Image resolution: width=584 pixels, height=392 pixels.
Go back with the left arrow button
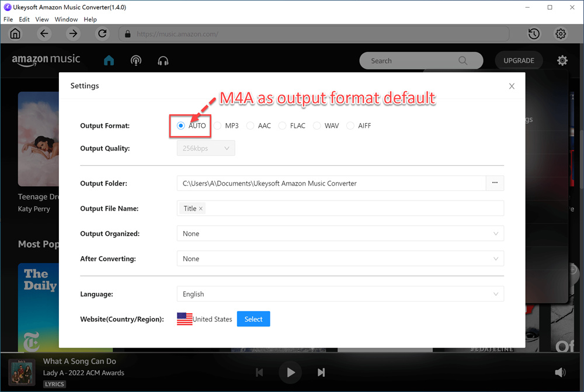click(x=44, y=34)
